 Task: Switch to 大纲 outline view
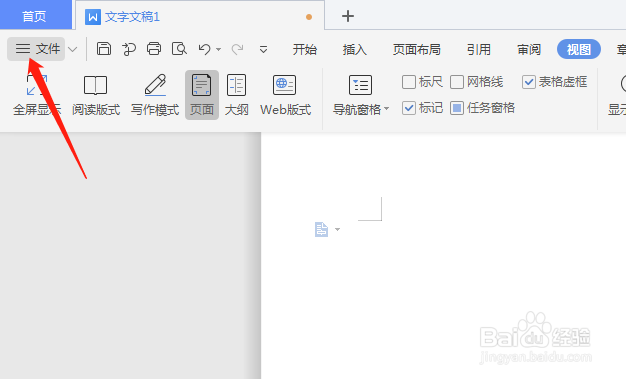(x=236, y=95)
